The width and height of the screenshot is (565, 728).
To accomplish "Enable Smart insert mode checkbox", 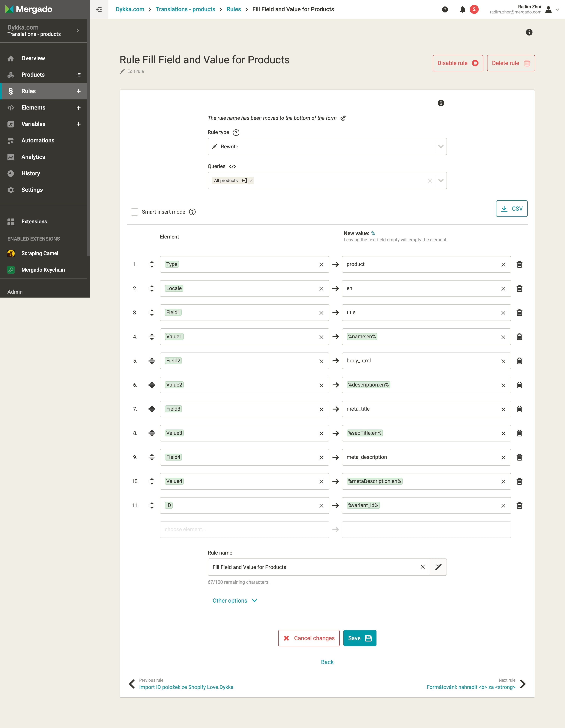I will point(135,212).
